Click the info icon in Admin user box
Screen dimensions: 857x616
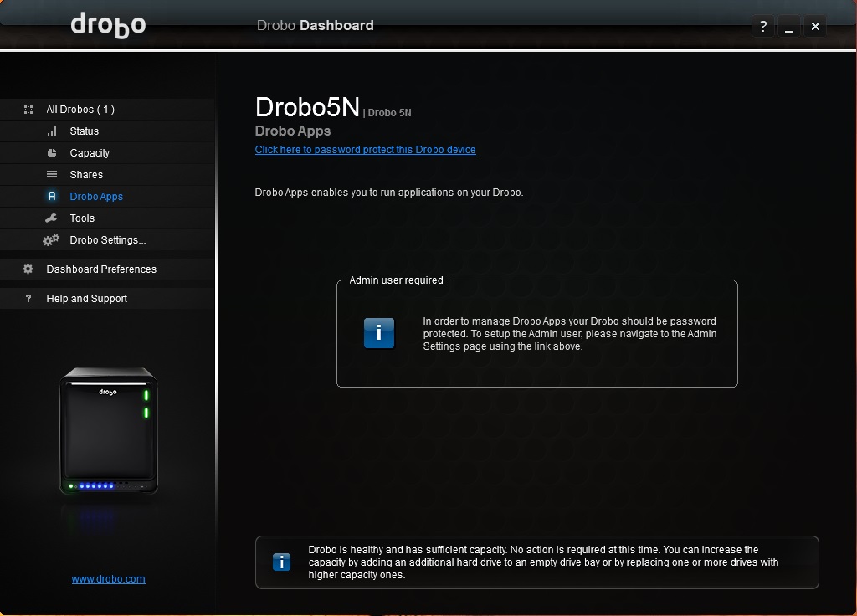click(379, 333)
